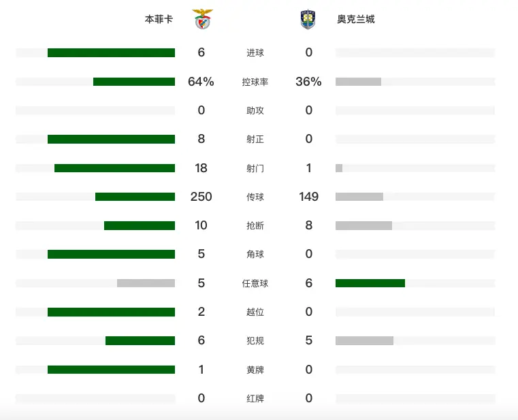Click Benfica's green 64% possession bar
Viewport: 518px width, 420px height.
click(134, 82)
